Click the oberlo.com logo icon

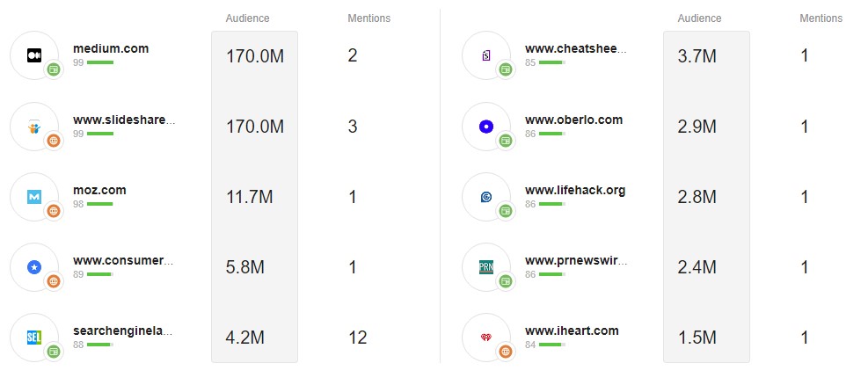[x=485, y=127]
